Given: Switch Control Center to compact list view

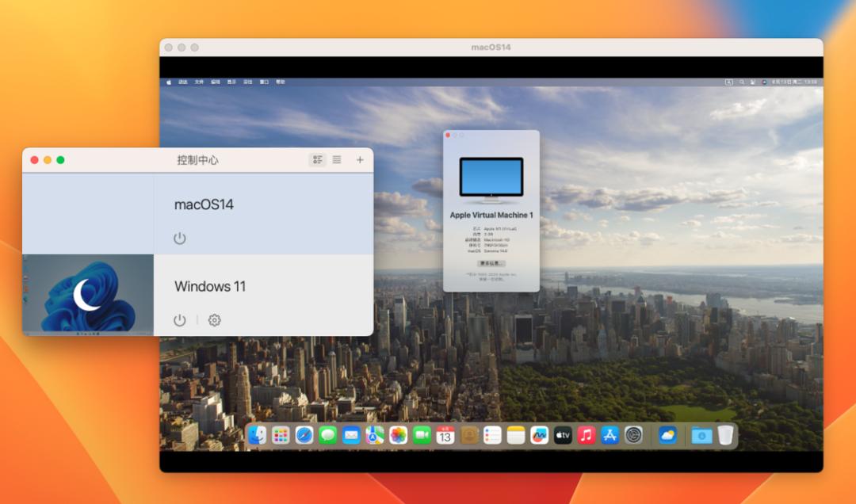Looking at the screenshot, I should tap(337, 159).
